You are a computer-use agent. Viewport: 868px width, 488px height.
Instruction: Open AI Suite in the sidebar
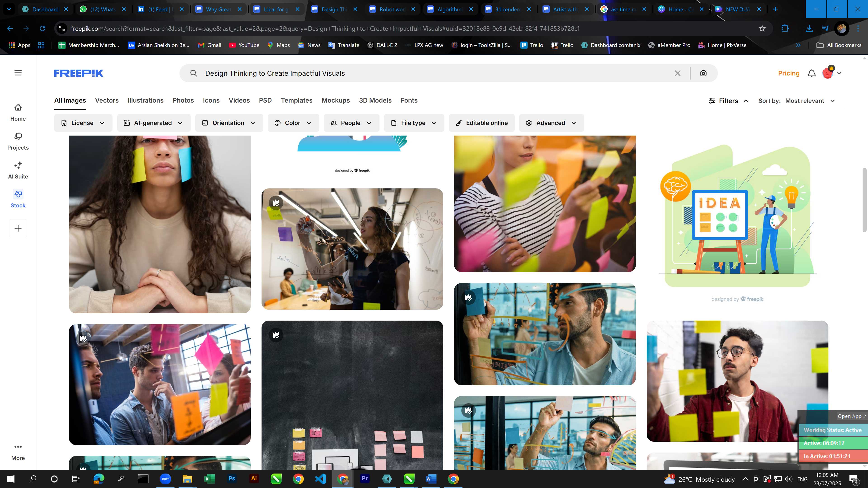18,170
